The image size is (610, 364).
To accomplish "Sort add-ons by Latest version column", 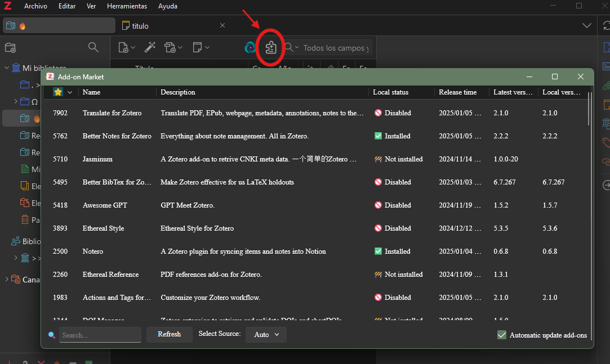I will [513, 92].
